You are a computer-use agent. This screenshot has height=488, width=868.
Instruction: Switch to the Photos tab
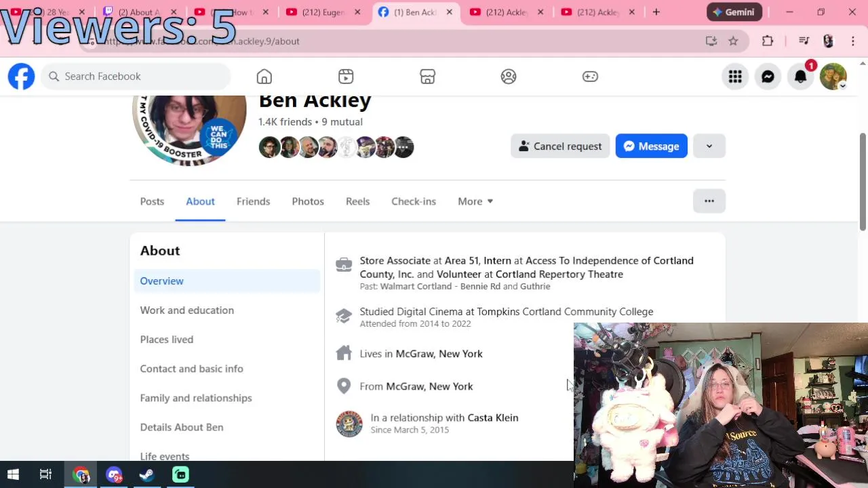tap(308, 201)
